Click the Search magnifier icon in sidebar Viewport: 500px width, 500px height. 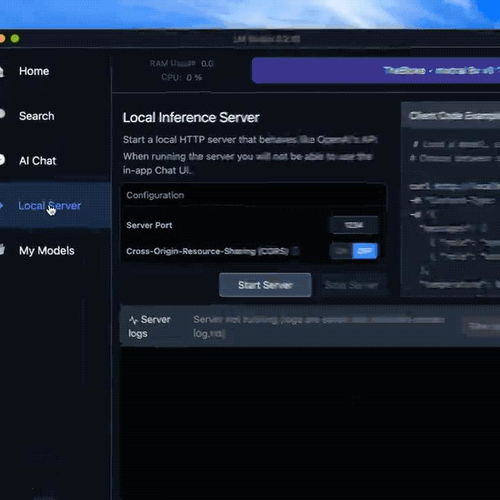[2, 114]
